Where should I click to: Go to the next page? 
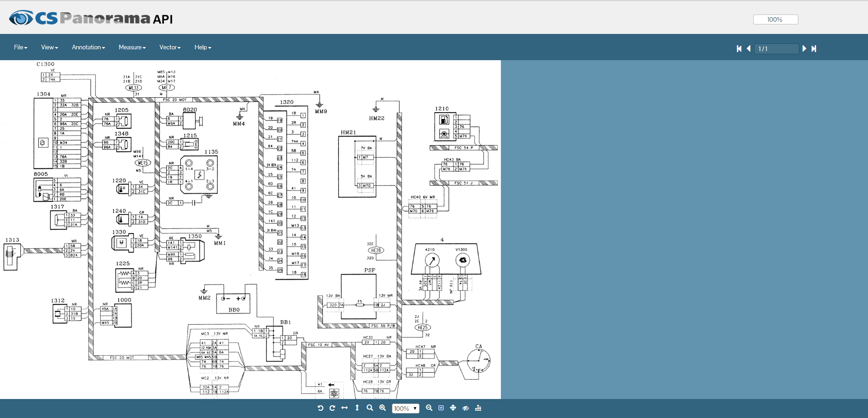(x=804, y=49)
